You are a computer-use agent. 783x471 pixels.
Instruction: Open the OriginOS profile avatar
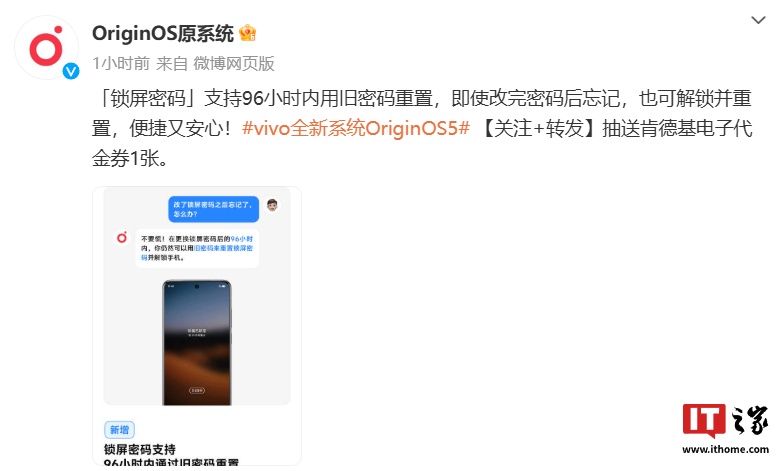(46, 48)
